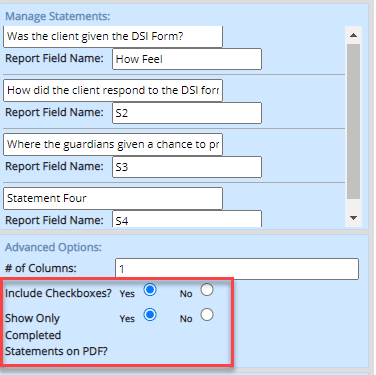Click the 'Advanced Options:' heading

[53, 247]
